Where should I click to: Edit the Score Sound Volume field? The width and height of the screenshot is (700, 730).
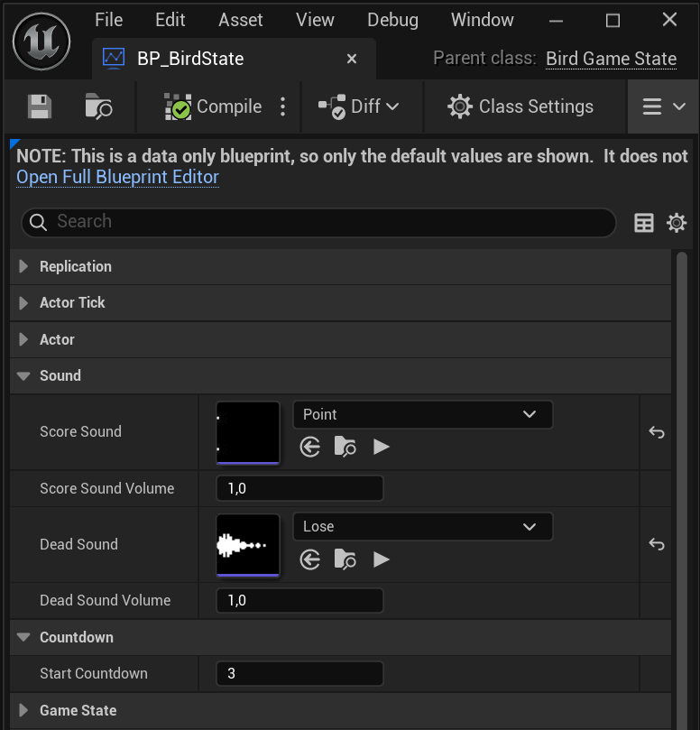(299, 488)
